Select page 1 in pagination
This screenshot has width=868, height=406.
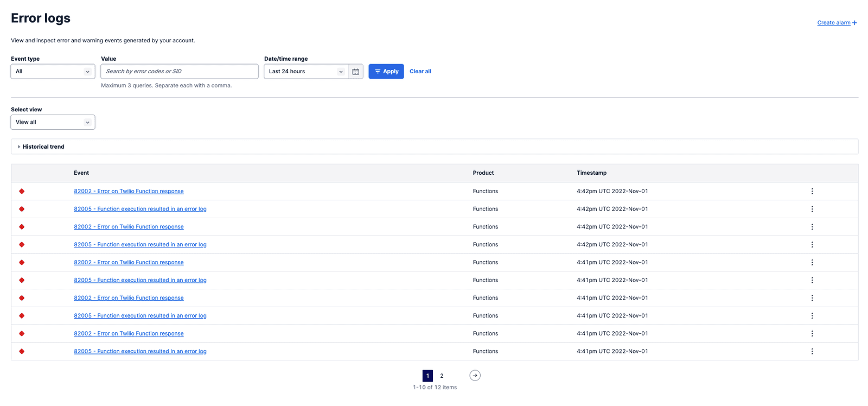click(x=427, y=376)
